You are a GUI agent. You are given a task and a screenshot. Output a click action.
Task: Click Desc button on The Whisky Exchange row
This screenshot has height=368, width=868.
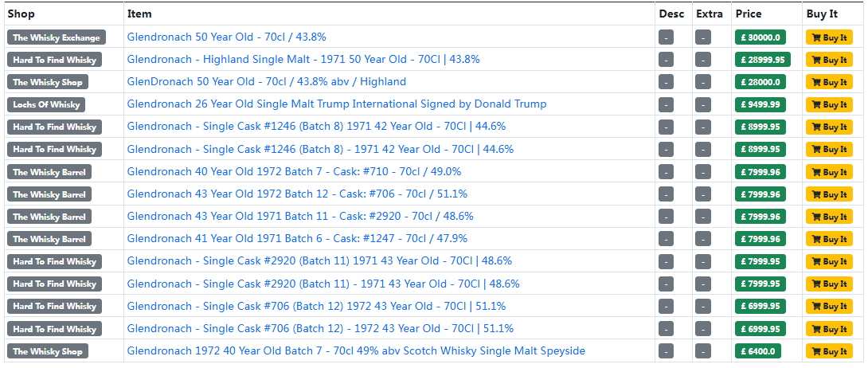[x=666, y=37]
